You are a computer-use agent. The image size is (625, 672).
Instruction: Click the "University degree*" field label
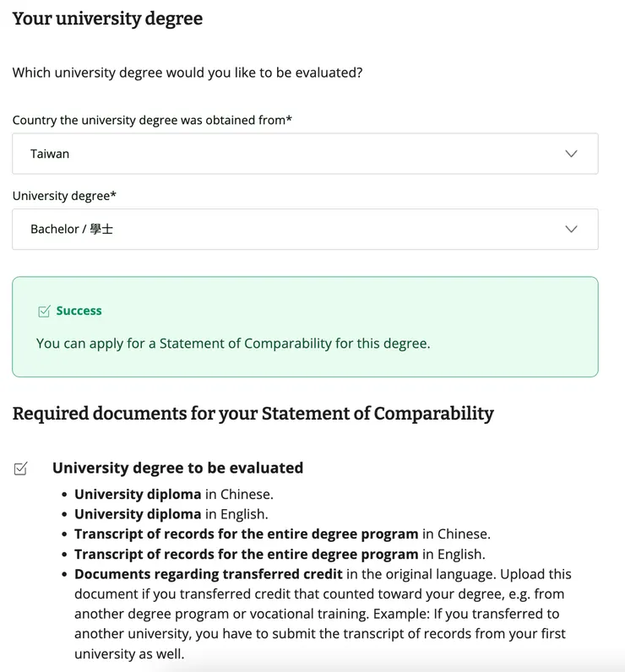[64, 196]
